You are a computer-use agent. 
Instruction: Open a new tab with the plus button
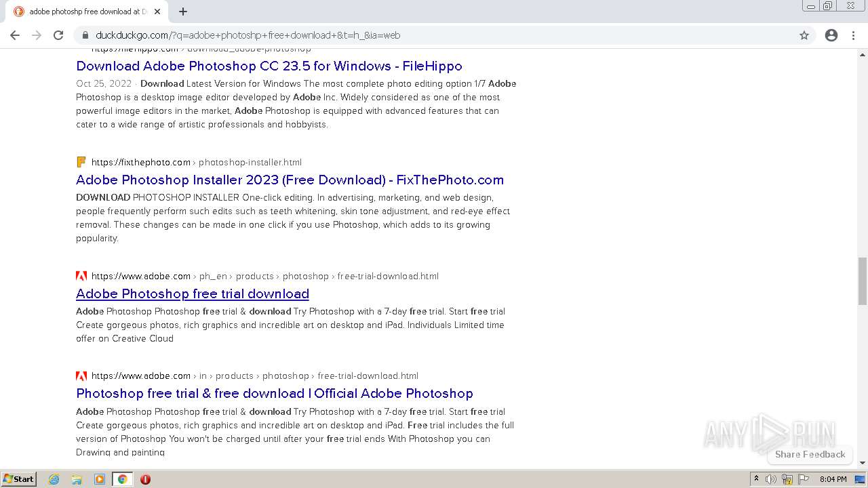[x=183, y=12]
